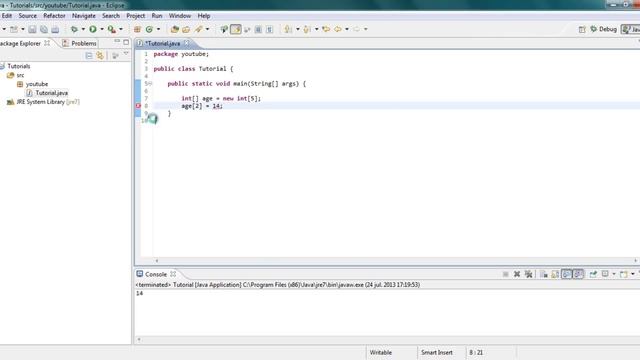Screen dimensions: 640x360
Task: Click the Last Edit Location icon
Action: [326, 29]
